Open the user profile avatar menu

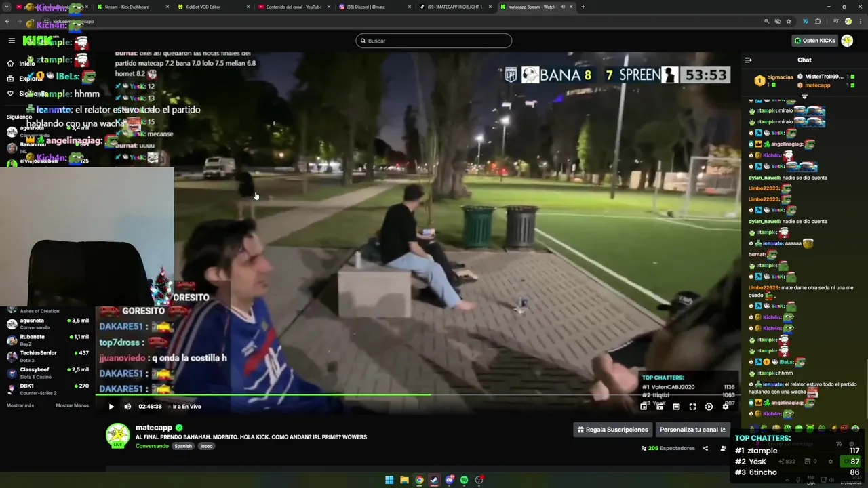pyautogui.click(x=847, y=41)
